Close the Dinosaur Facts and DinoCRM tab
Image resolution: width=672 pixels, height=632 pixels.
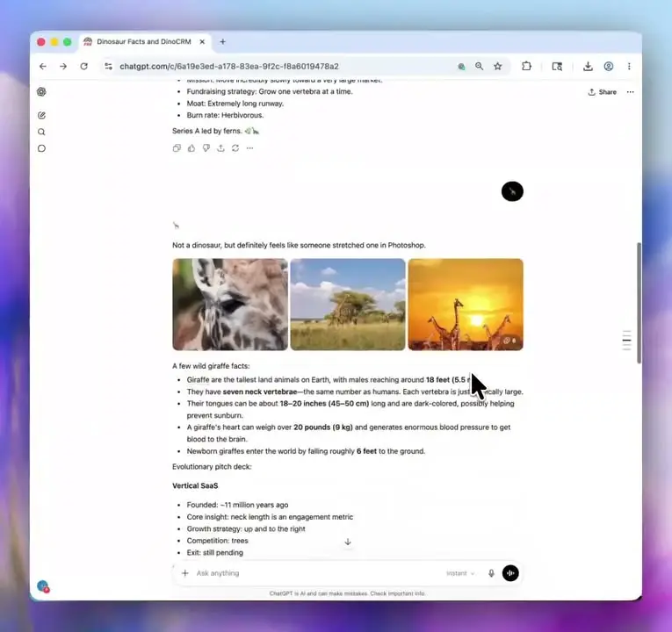(x=202, y=41)
